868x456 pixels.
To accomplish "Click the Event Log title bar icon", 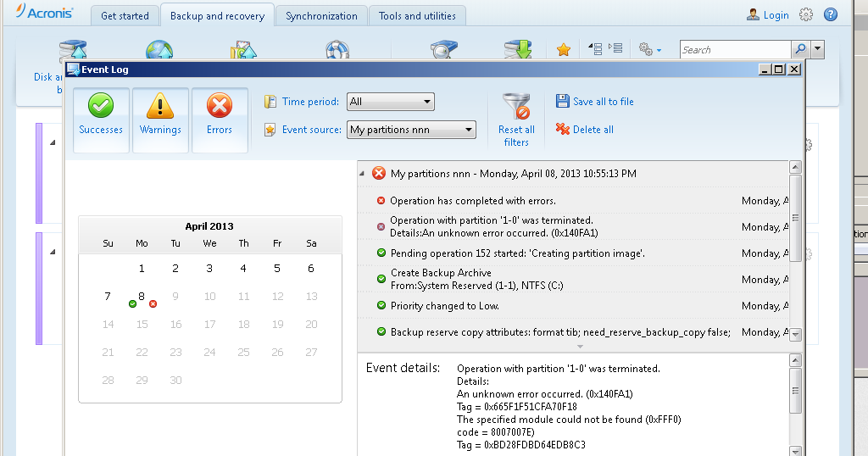I will pos(73,70).
